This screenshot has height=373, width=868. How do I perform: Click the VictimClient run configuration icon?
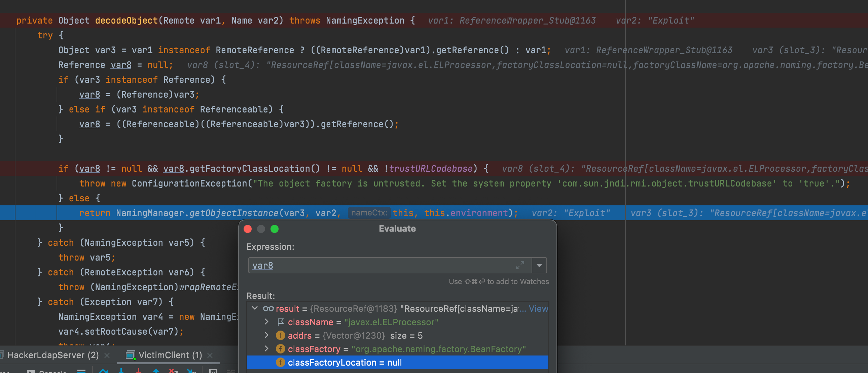tap(130, 355)
